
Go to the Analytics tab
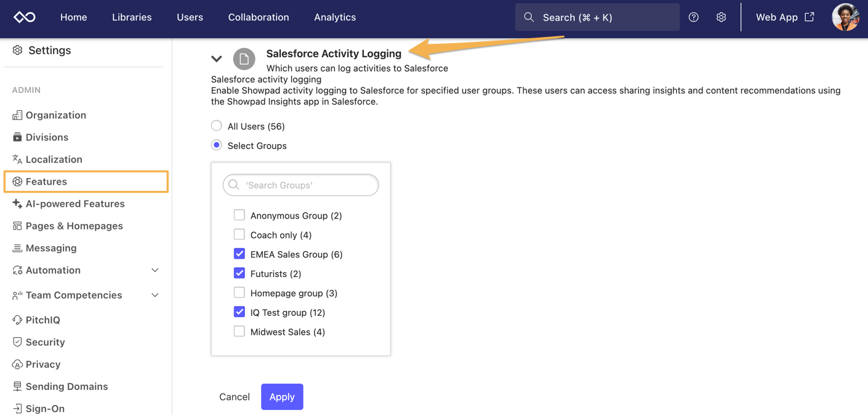point(335,17)
